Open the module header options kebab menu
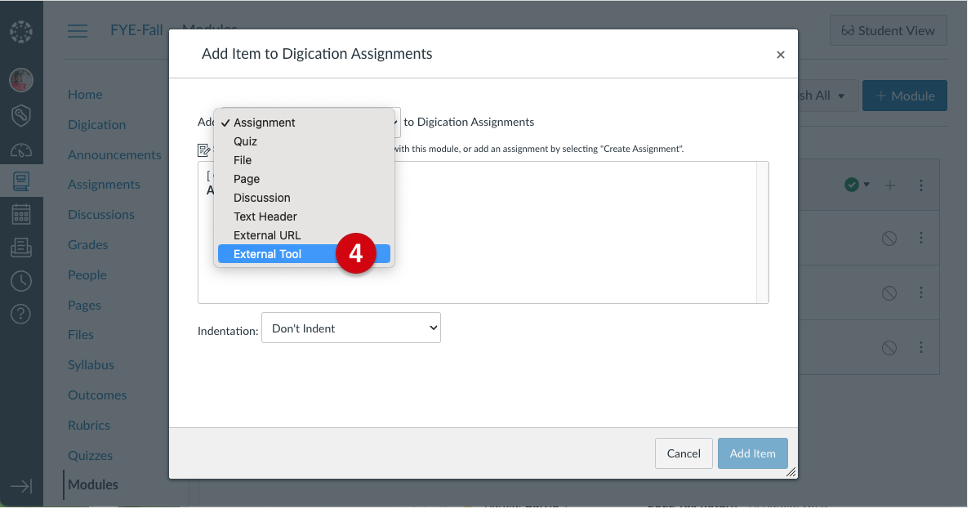The image size is (980, 531). coord(921,185)
